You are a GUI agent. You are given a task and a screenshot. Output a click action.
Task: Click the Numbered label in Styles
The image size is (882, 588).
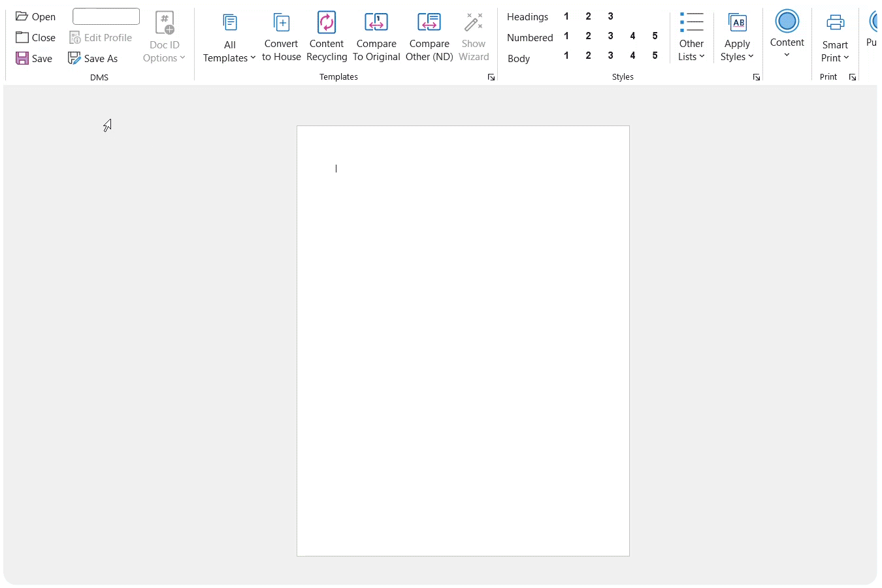click(530, 38)
